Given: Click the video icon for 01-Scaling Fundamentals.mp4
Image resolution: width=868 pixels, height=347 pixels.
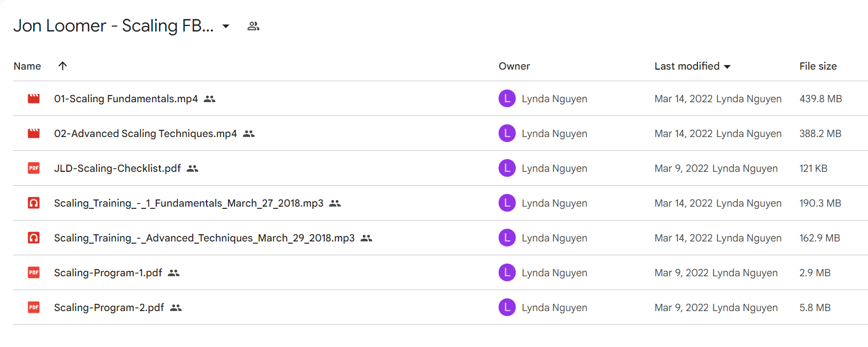Looking at the screenshot, I should coord(34,99).
